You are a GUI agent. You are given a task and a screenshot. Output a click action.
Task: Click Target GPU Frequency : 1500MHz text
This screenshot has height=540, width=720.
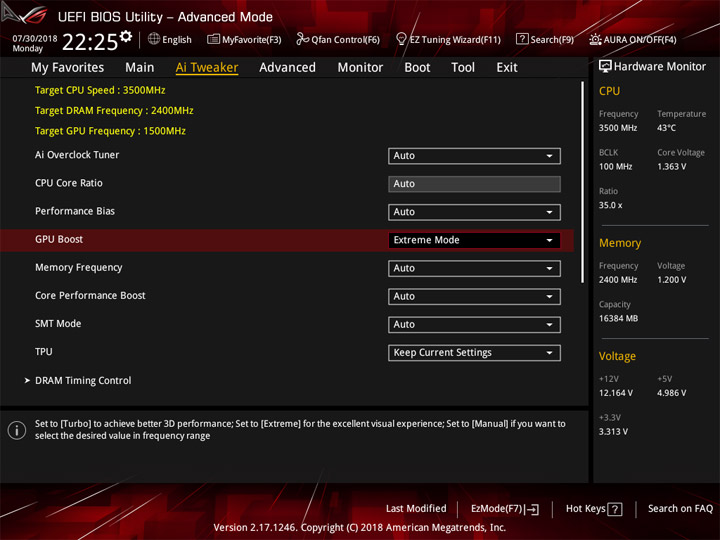point(110,131)
